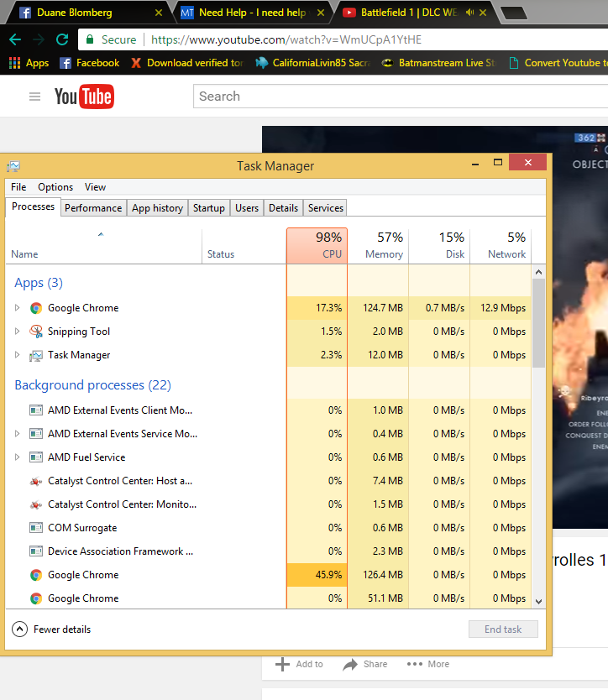Click the Secure padlock icon

(90, 39)
